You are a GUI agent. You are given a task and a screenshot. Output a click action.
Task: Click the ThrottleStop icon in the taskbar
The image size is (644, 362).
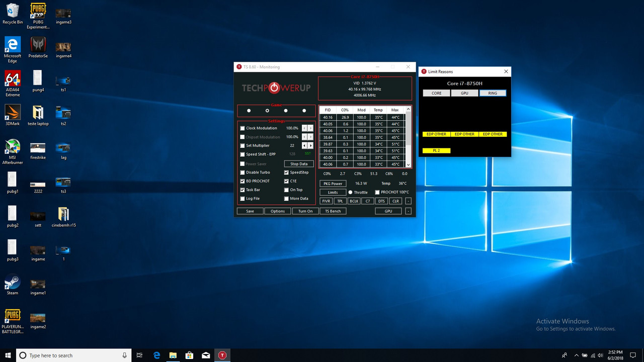(222, 355)
